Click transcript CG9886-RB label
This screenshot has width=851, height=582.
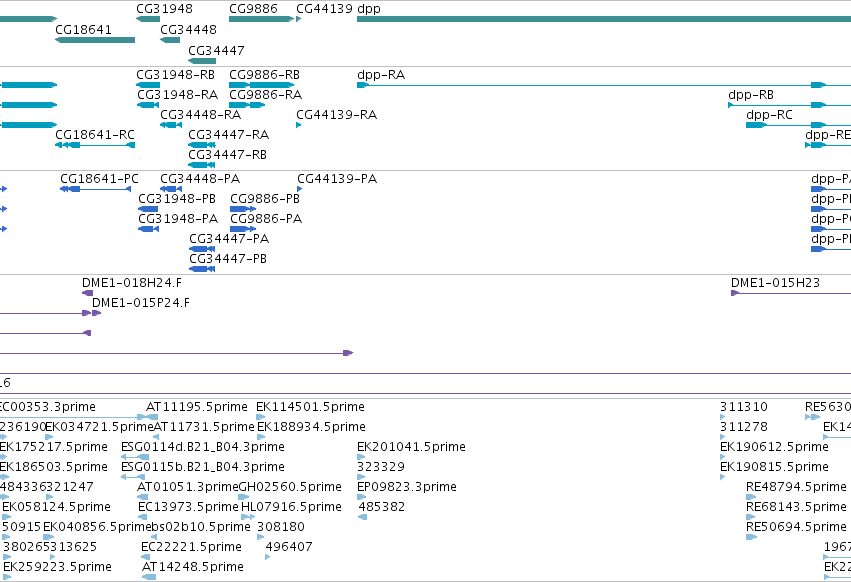pos(264,74)
